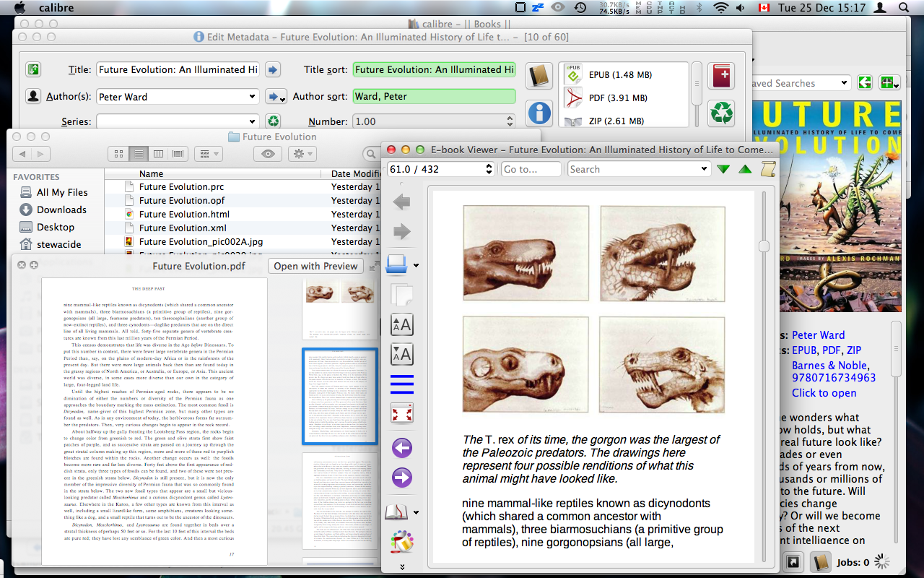Click the blue book info icon
This screenshot has width=924, height=578.
[x=539, y=113]
